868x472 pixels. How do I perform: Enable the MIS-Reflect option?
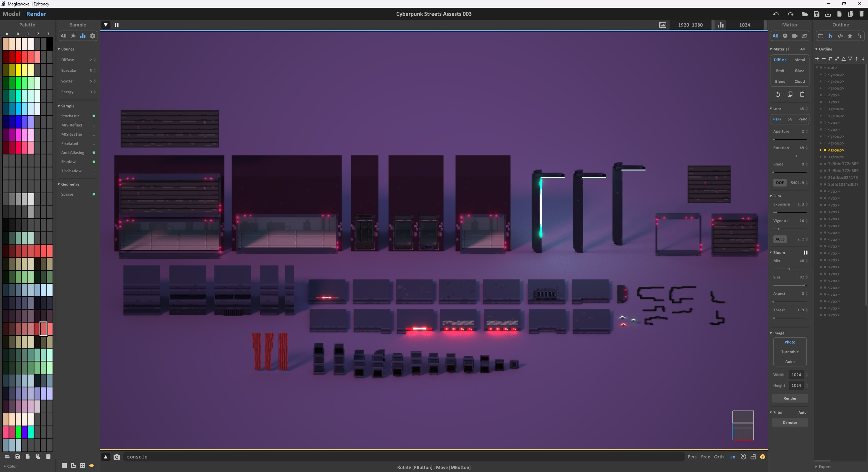(x=94, y=125)
